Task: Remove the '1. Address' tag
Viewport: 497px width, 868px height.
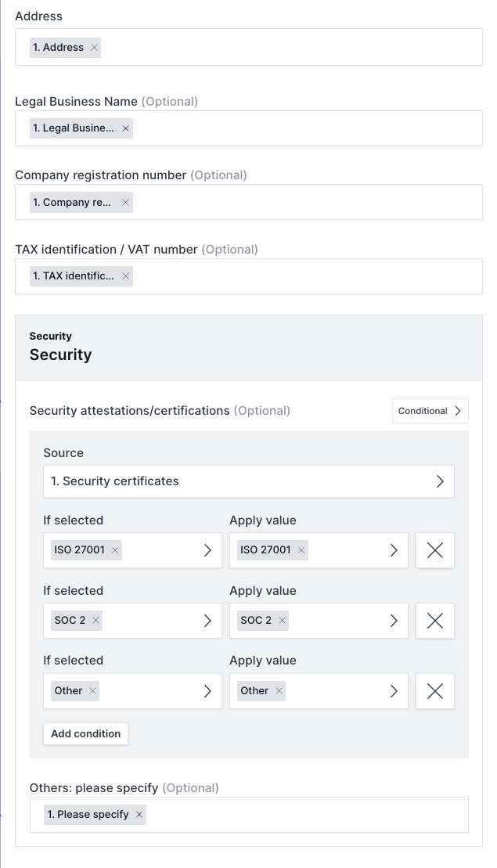Action: (95, 48)
